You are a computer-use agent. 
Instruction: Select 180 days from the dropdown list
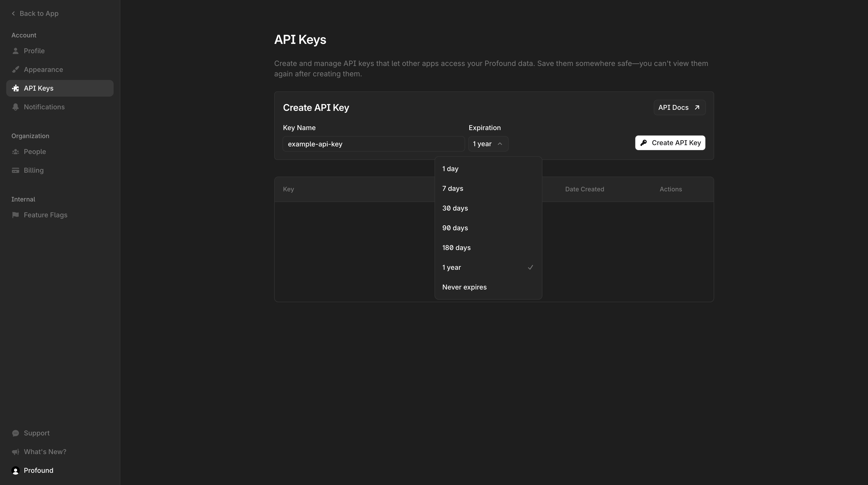tap(456, 247)
